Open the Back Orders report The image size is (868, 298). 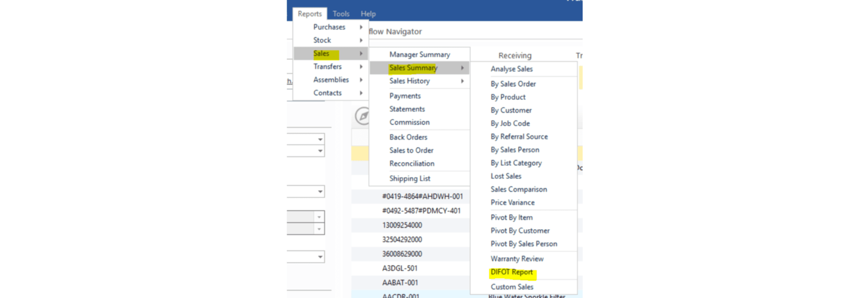coord(419,137)
